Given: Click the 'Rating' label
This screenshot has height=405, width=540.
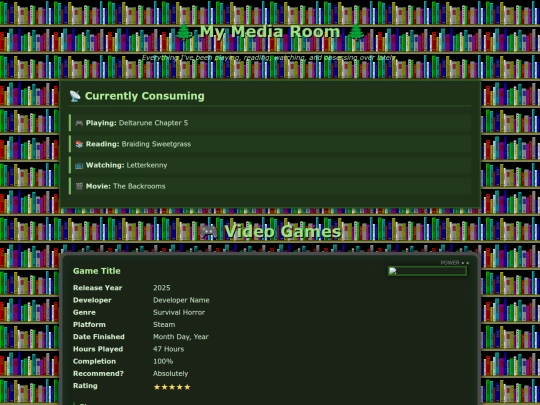Looking at the screenshot, I should coord(85,386).
